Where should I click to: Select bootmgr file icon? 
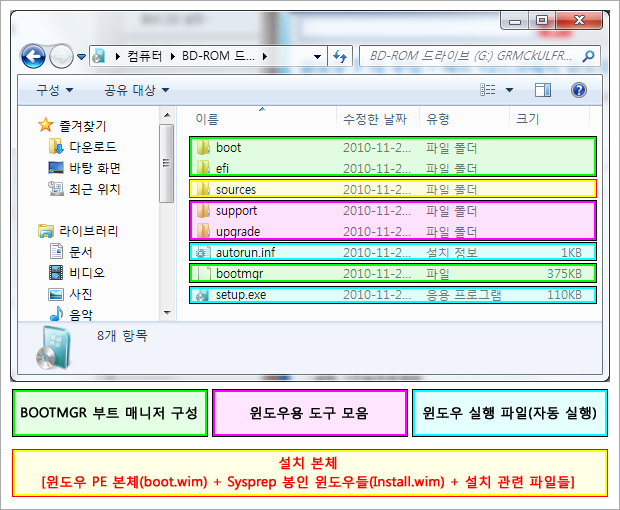(203, 273)
